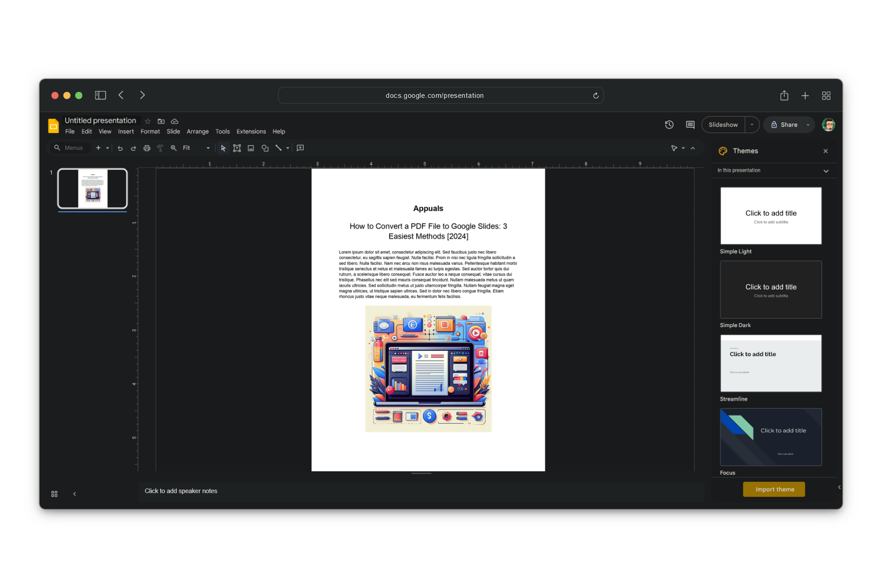Select the Focus theme thumbnail
882x588 pixels.
771,437
